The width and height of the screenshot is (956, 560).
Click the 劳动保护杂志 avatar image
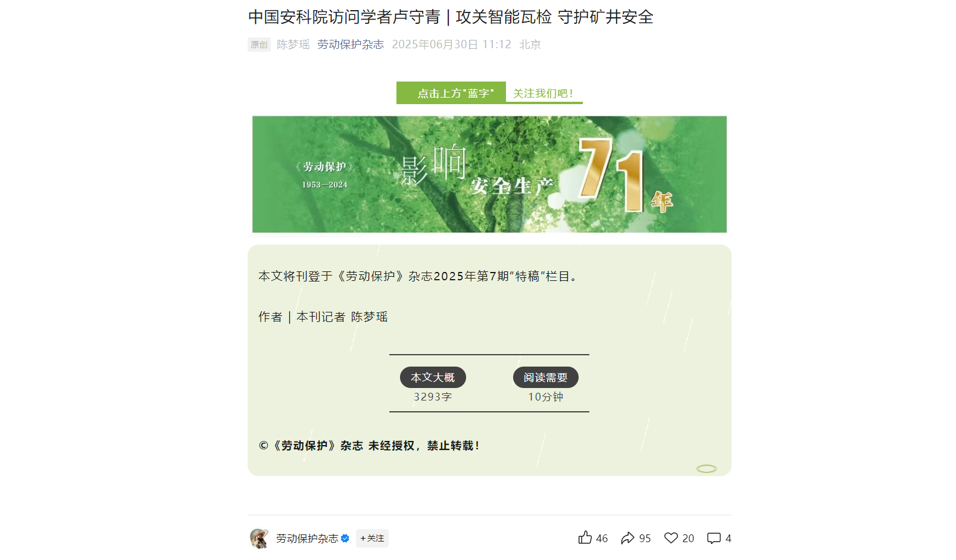coord(259,538)
